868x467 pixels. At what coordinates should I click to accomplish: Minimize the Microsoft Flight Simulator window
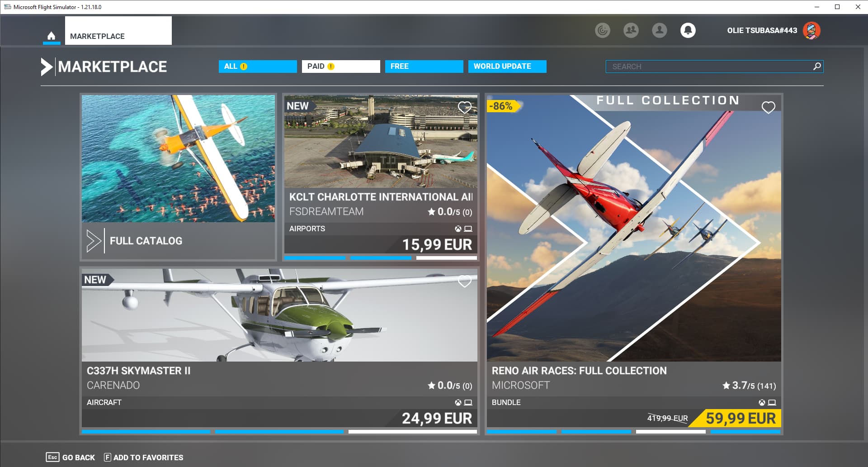(x=816, y=7)
